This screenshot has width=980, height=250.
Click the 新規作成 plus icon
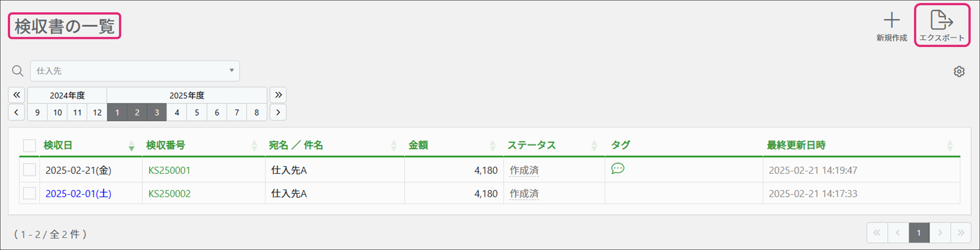891,21
